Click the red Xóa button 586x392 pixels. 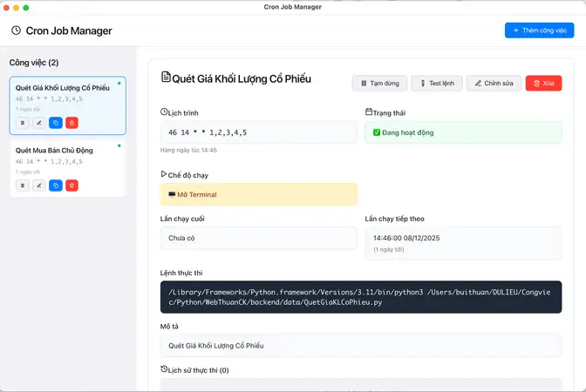[543, 84]
